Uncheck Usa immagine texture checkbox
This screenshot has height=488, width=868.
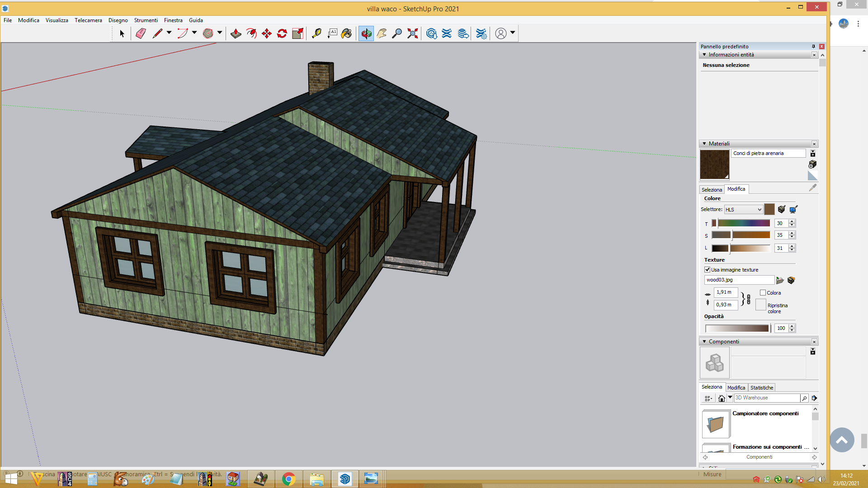[708, 270]
